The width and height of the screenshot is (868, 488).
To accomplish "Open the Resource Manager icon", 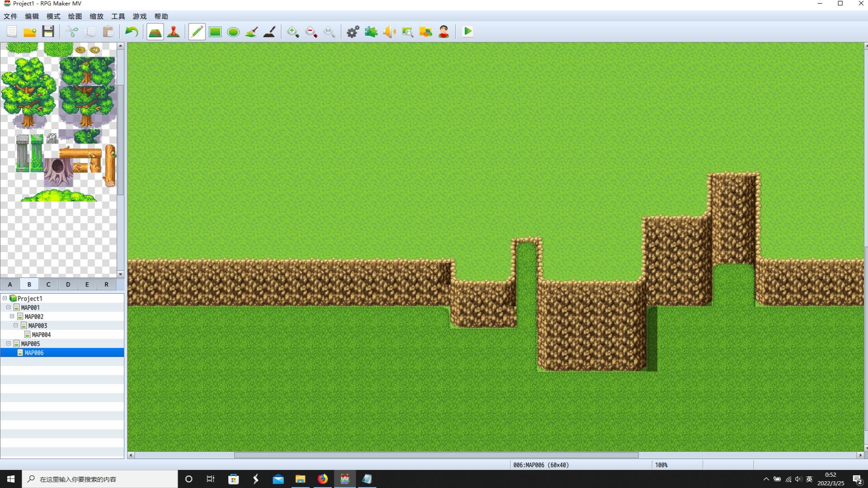I will tap(425, 32).
